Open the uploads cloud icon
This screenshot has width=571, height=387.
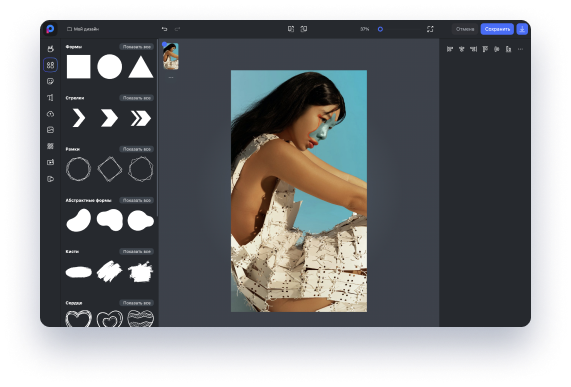[50, 114]
